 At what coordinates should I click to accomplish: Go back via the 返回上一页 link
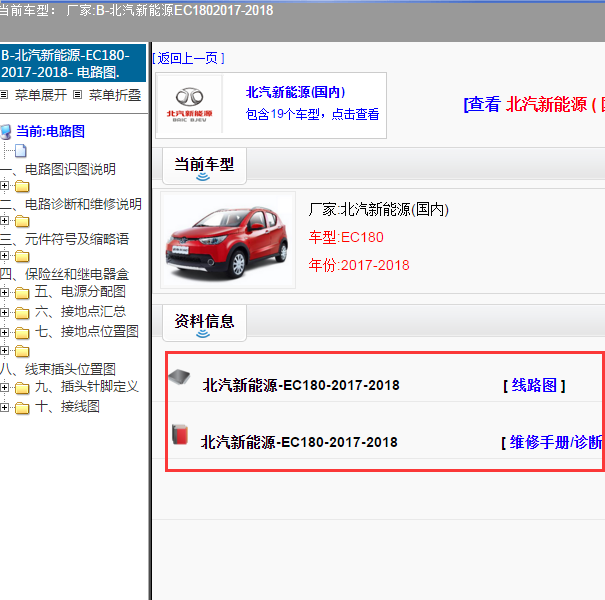tap(188, 58)
